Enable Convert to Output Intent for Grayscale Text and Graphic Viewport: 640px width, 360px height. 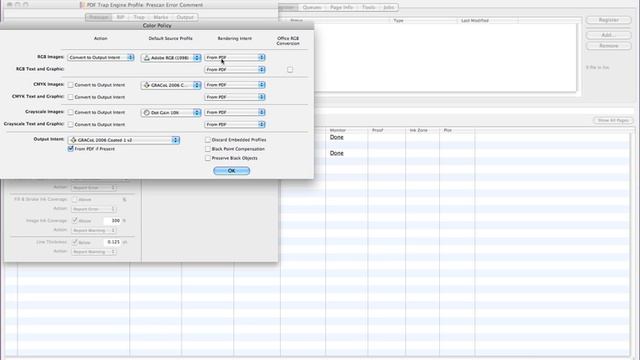[x=71, y=124]
